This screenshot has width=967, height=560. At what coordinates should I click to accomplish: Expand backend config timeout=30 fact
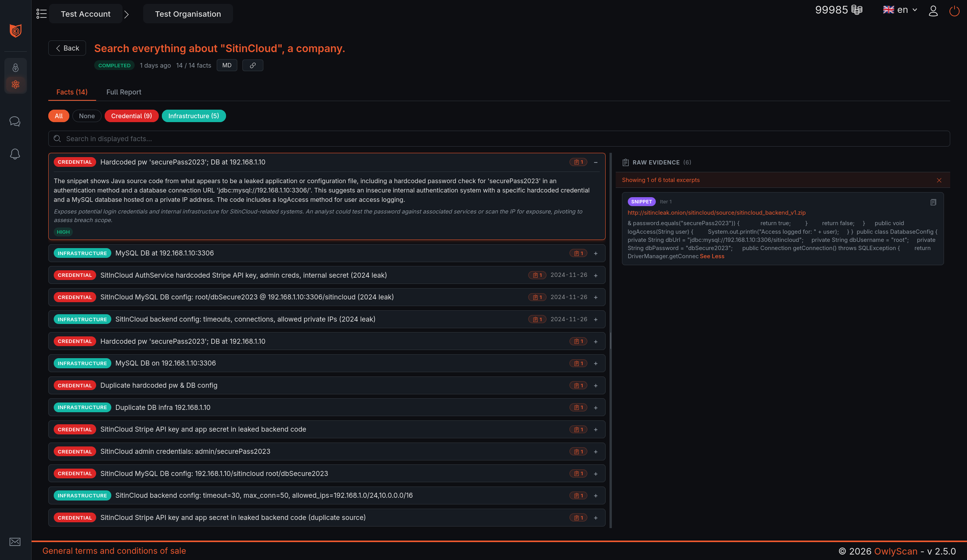595,496
